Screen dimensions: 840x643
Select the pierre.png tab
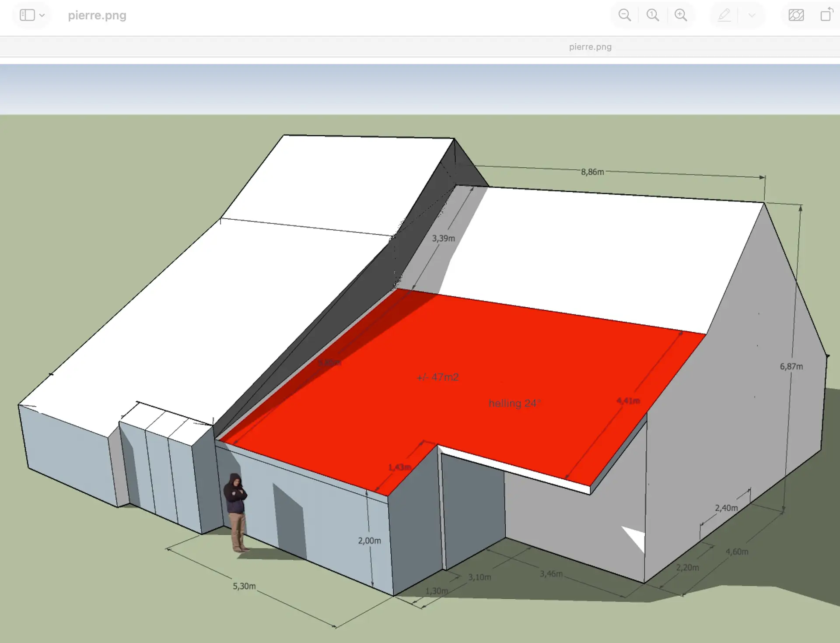click(590, 47)
